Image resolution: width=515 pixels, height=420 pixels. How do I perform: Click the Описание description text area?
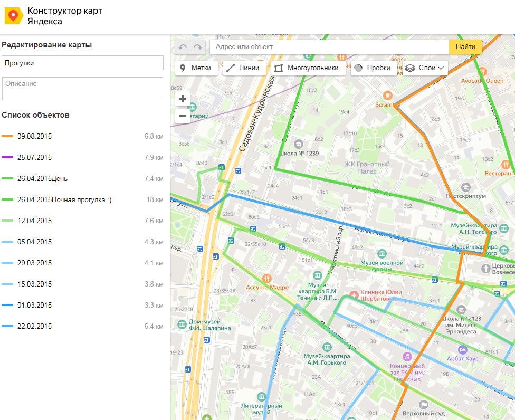click(82, 89)
